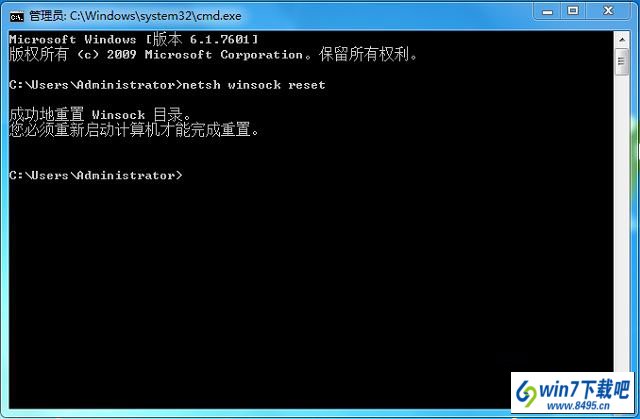This screenshot has height=419, width=640.
Task: Click the vertical scrollbar thumb
Action: 622,61
